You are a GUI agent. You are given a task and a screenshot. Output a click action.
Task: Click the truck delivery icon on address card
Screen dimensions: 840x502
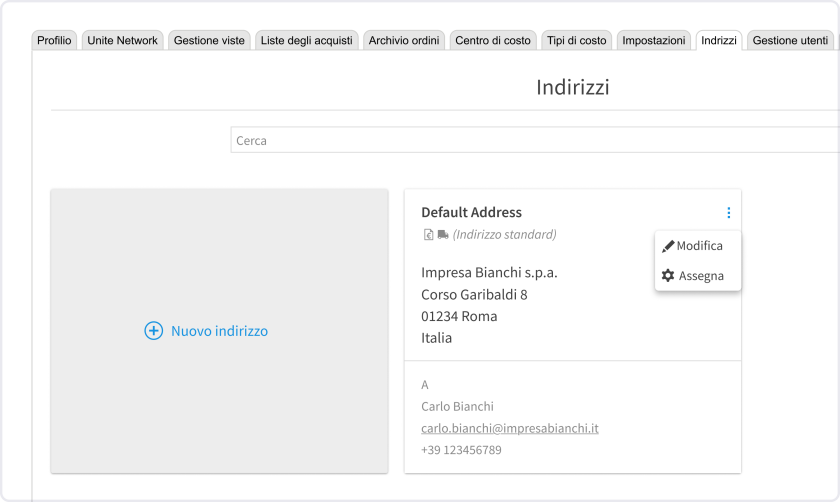point(443,235)
